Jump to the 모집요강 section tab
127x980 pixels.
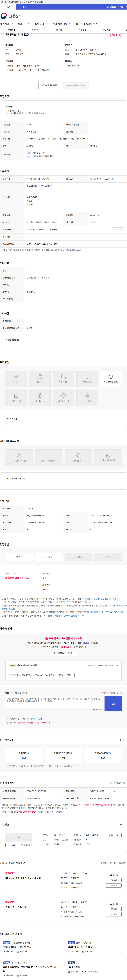12,30
